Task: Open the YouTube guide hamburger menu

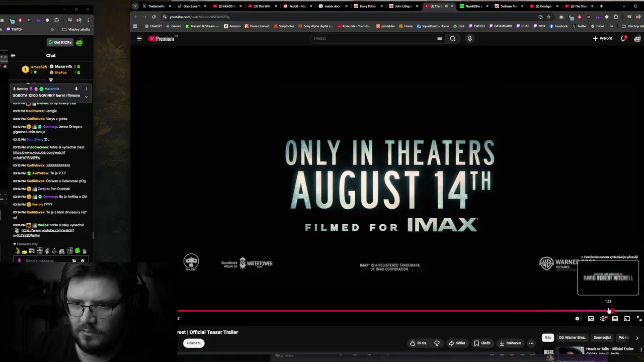Action: point(139,38)
